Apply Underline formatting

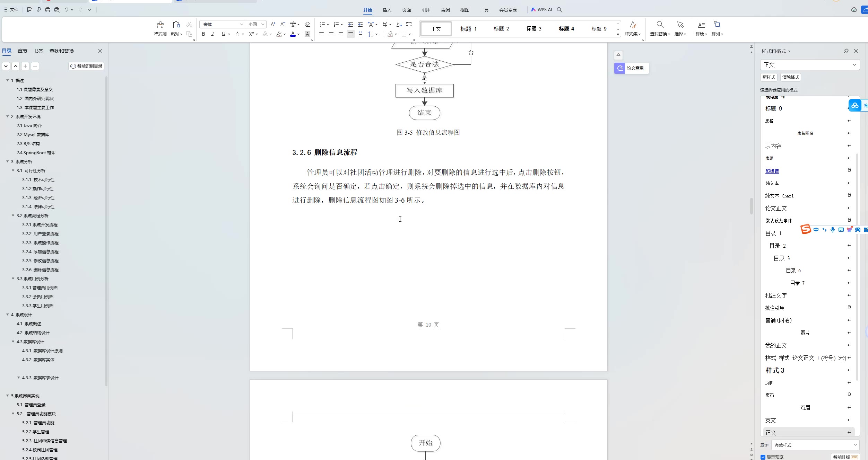point(223,34)
